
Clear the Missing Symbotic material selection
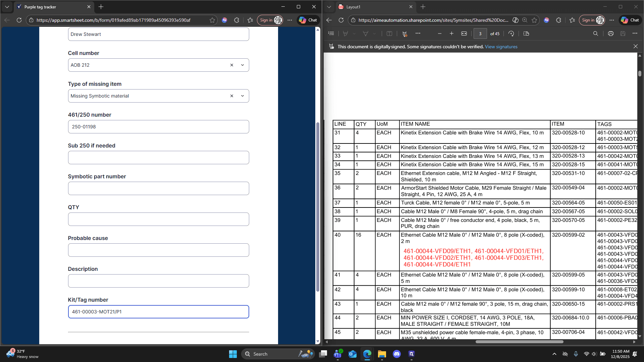click(x=231, y=96)
